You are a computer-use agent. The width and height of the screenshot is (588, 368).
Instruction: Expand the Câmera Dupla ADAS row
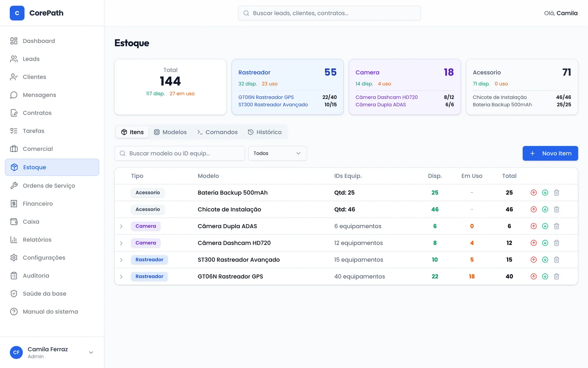click(x=121, y=226)
